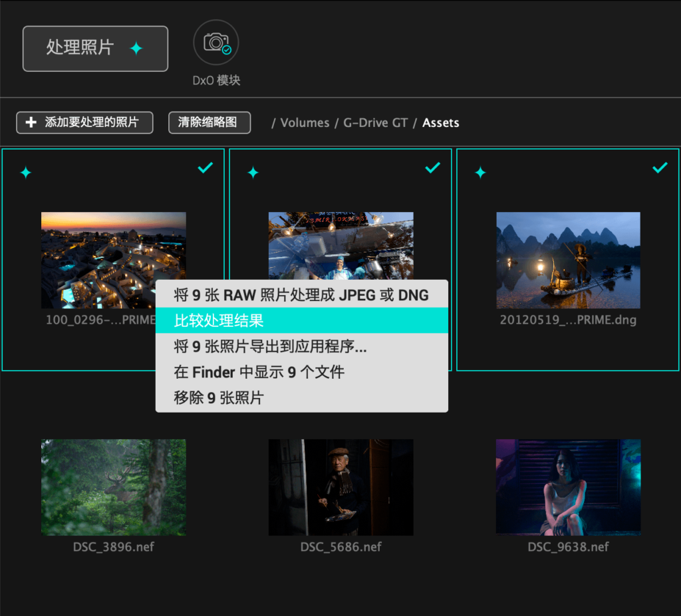The image size is (681, 616).
Task: Click the file name DSC_3896.nef
Action: 113,547
